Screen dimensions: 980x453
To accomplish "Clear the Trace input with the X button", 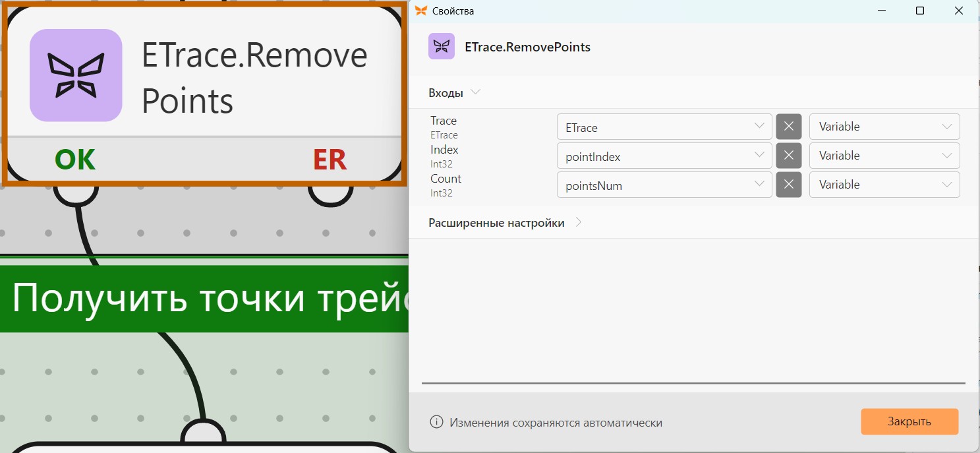I will pos(789,127).
